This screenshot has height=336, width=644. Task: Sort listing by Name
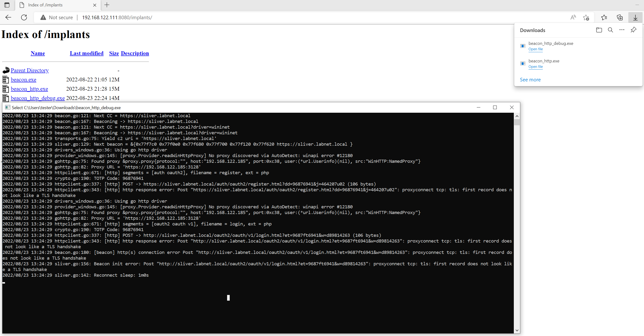38,53
